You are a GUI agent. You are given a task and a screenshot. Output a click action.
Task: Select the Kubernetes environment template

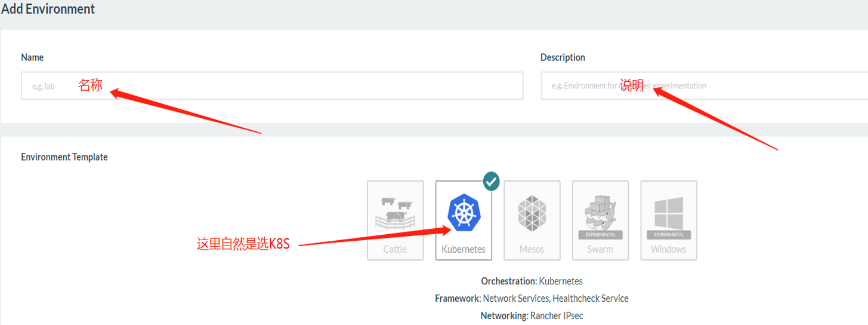coord(464,220)
